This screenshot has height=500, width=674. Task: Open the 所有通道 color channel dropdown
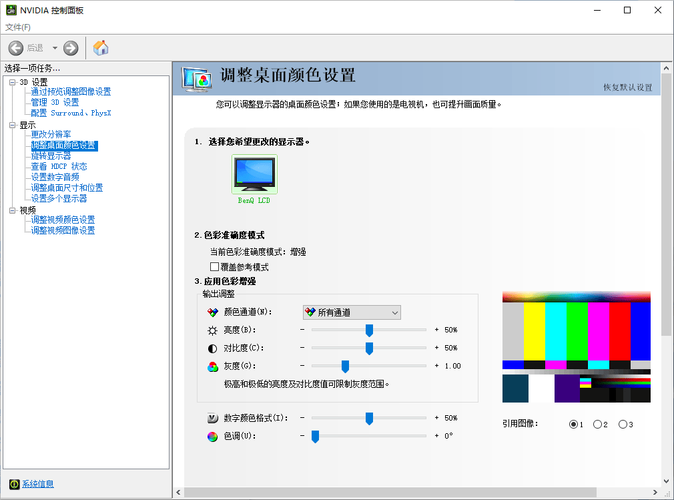tap(351, 312)
